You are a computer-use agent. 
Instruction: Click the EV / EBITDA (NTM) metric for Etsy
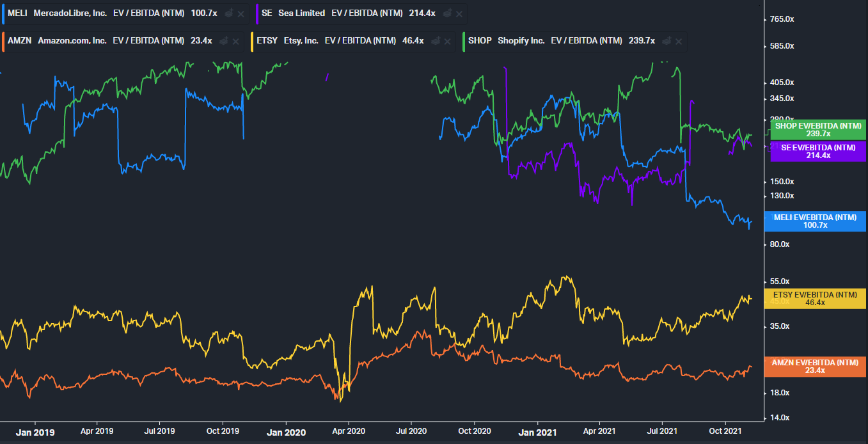361,40
